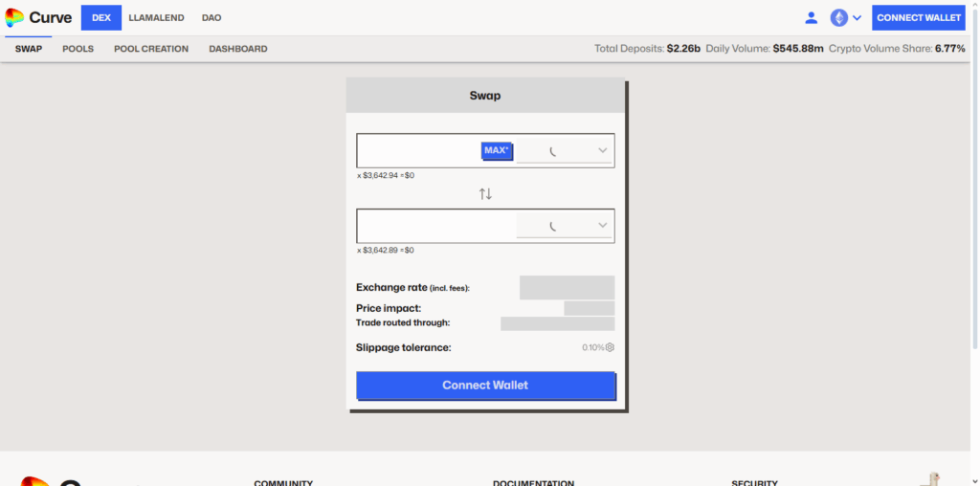Click the Daily Volume $545.88m value

[x=798, y=48]
